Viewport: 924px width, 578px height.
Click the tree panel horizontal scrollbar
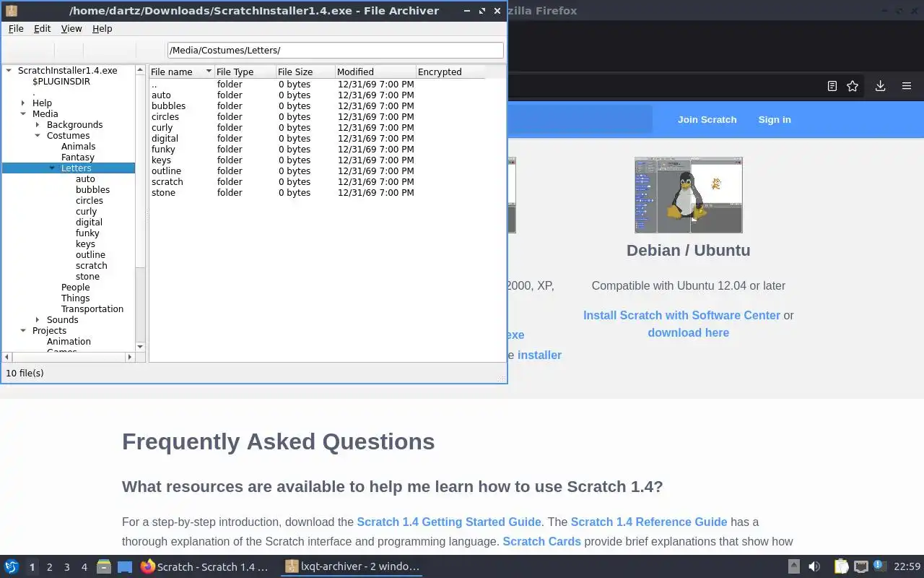(x=69, y=357)
